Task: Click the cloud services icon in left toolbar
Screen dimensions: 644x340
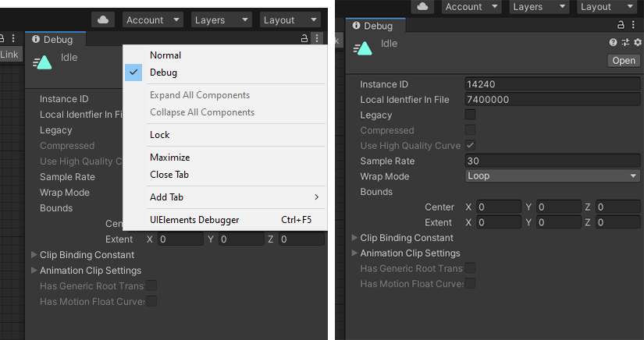Action: (x=103, y=19)
